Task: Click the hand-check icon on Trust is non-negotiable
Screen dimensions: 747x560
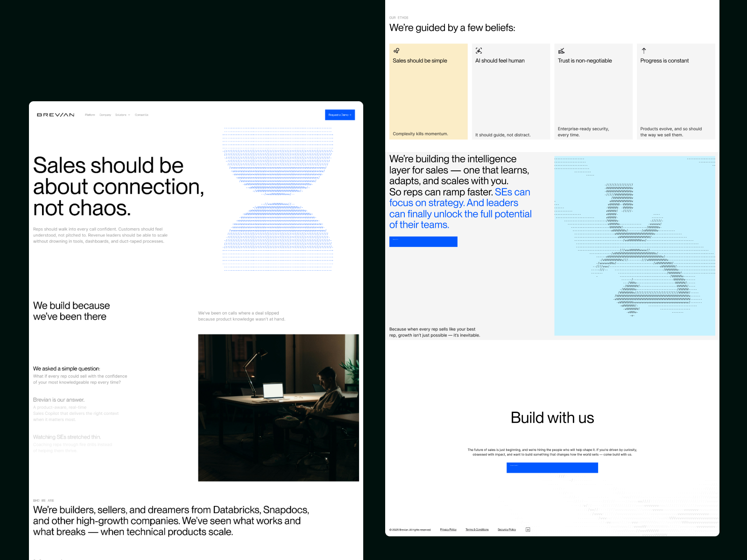Action: [x=561, y=51]
